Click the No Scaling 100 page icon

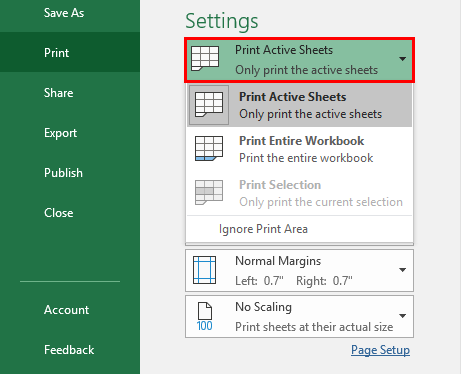point(204,317)
